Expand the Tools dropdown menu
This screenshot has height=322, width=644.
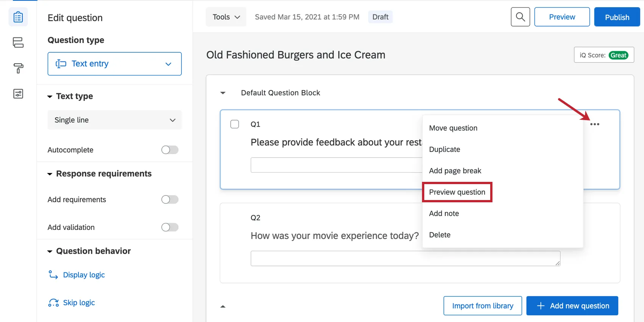coord(226,17)
